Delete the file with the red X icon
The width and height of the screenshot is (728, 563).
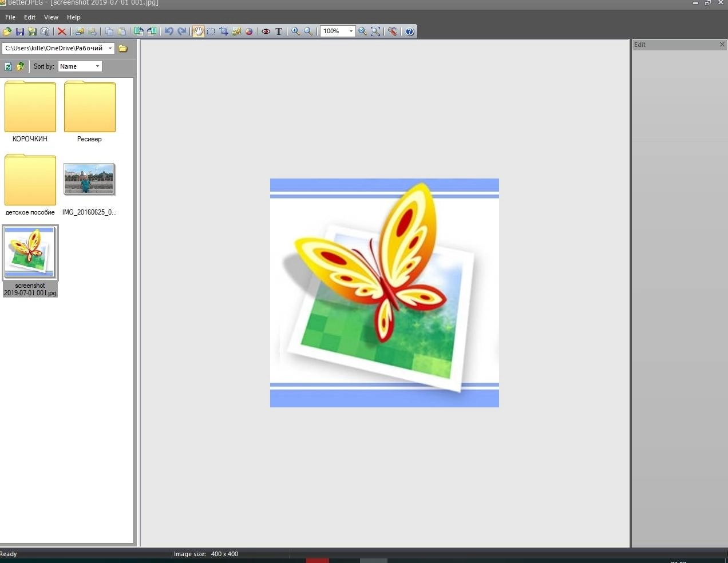tap(62, 31)
